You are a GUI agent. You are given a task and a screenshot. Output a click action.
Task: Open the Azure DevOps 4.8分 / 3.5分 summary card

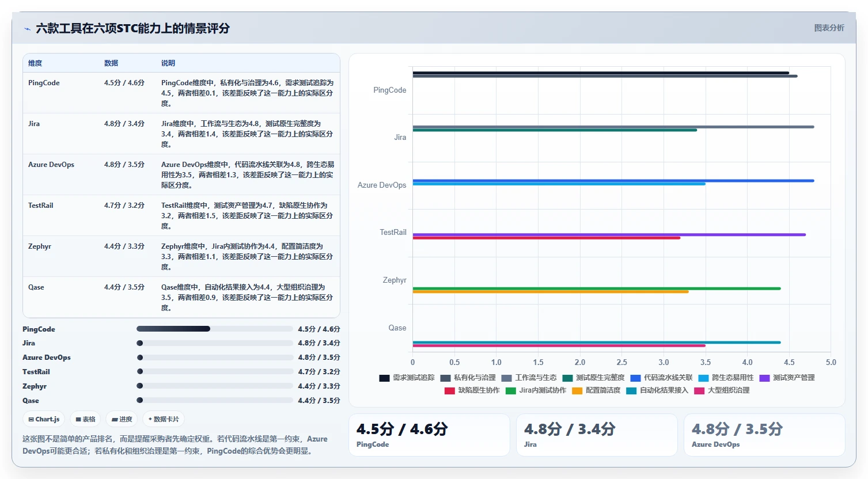coord(764,435)
